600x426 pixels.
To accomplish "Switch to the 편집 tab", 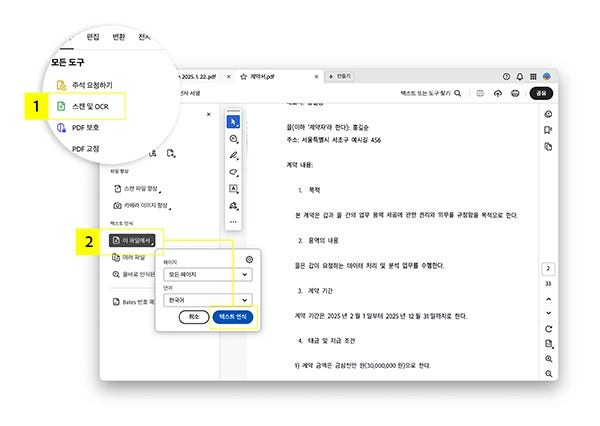I will [x=93, y=37].
